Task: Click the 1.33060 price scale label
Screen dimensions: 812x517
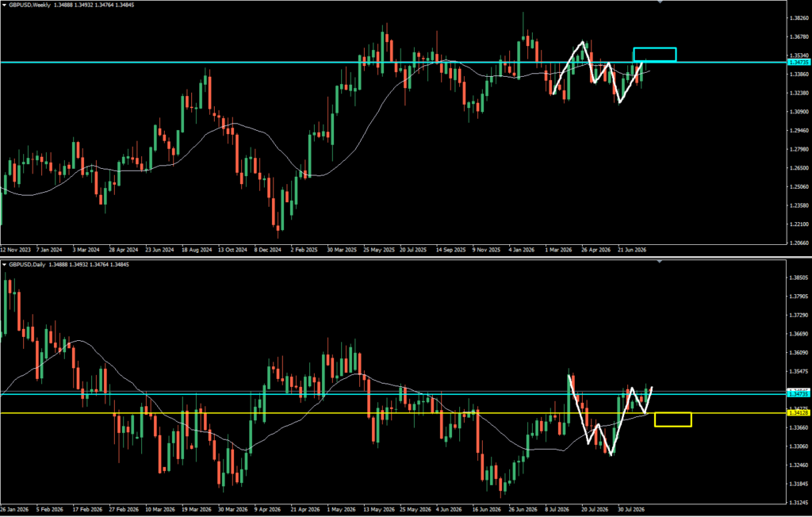Action: [799, 446]
